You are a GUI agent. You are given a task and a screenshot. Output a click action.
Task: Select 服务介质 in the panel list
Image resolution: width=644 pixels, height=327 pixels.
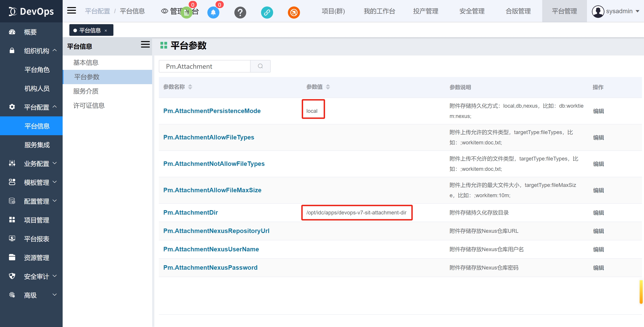coord(86,91)
